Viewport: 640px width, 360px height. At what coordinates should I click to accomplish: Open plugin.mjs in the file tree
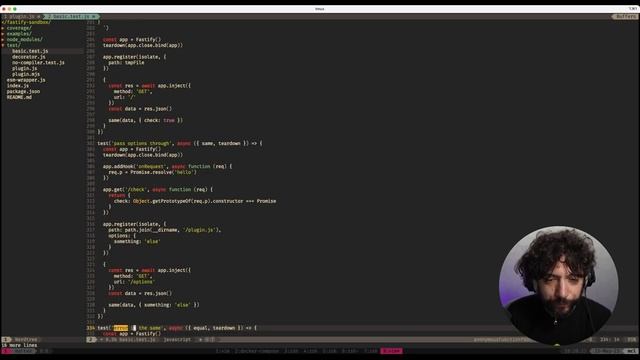[26, 74]
